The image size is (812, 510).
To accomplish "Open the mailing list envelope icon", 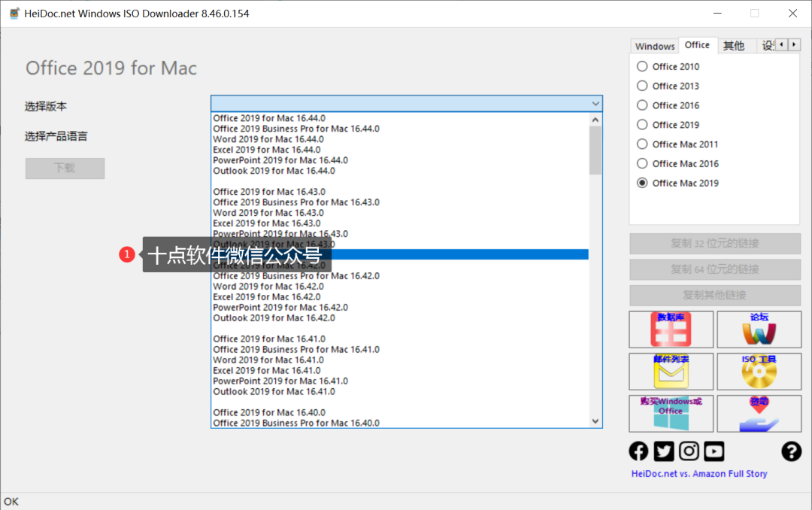I will tap(671, 372).
